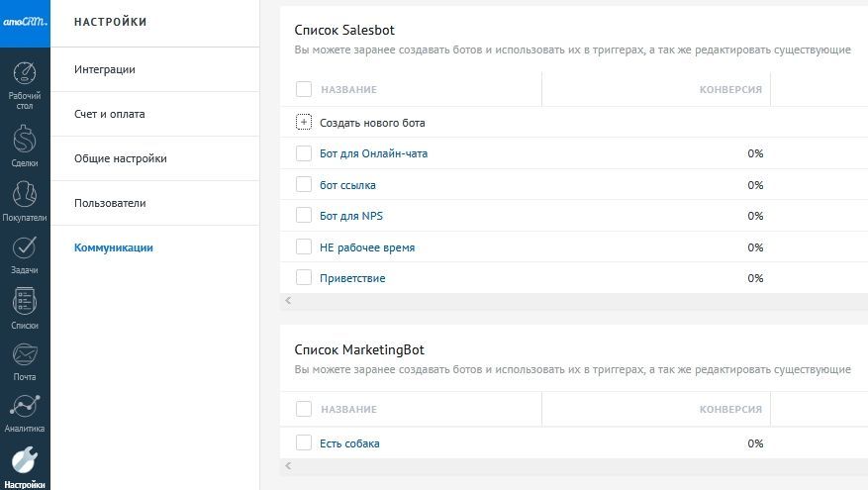Viewport: 868px width, 490px height.
Task: Open the Почта mail icon
Action: tap(25, 354)
